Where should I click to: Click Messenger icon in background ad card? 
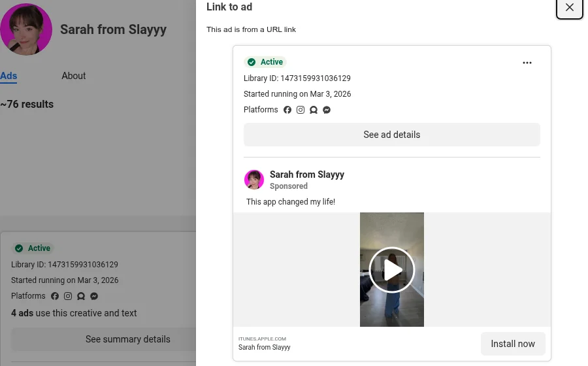pyautogui.click(x=94, y=296)
